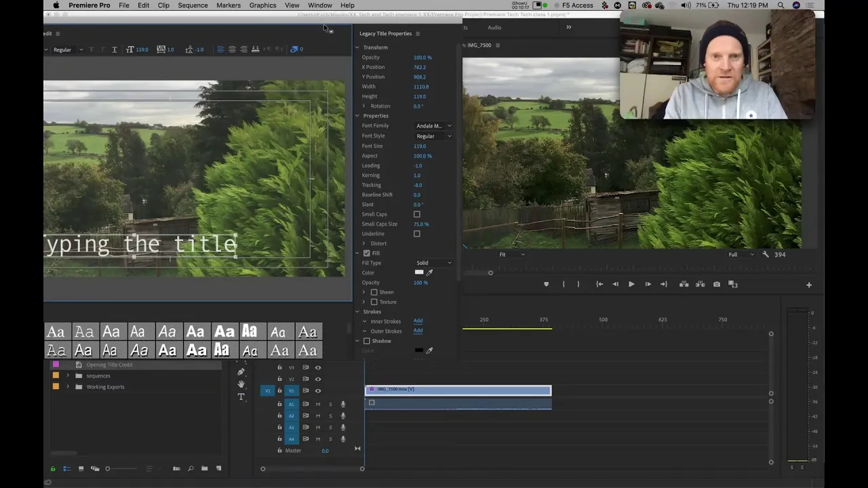Click the fill Color swatch
The width and height of the screenshot is (868, 488).
coord(419,272)
